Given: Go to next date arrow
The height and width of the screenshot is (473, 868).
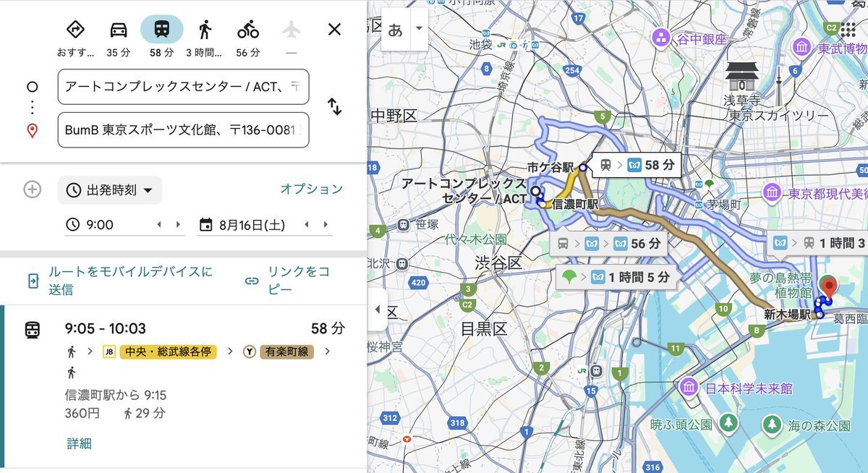Looking at the screenshot, I should [326, 225].
